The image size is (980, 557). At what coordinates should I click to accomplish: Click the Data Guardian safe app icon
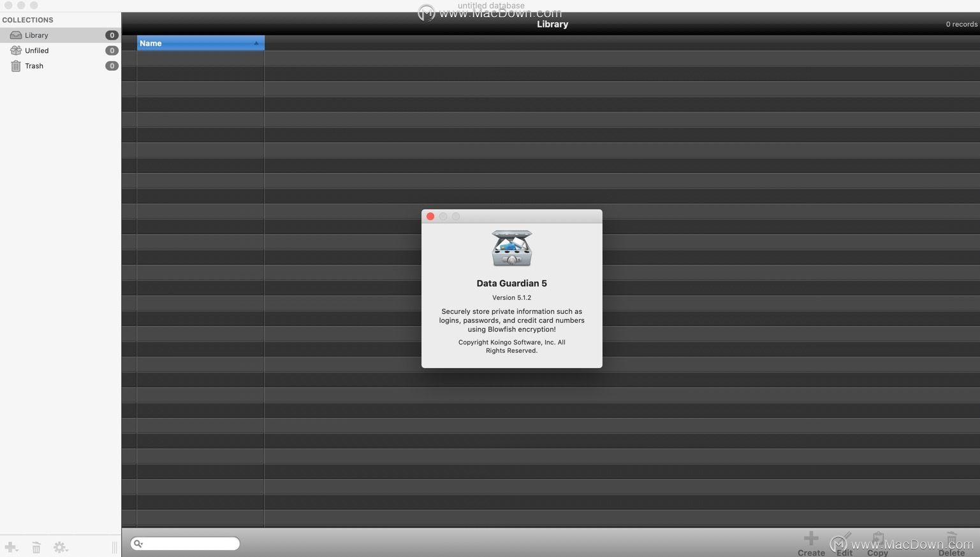(x=512, y=248)
